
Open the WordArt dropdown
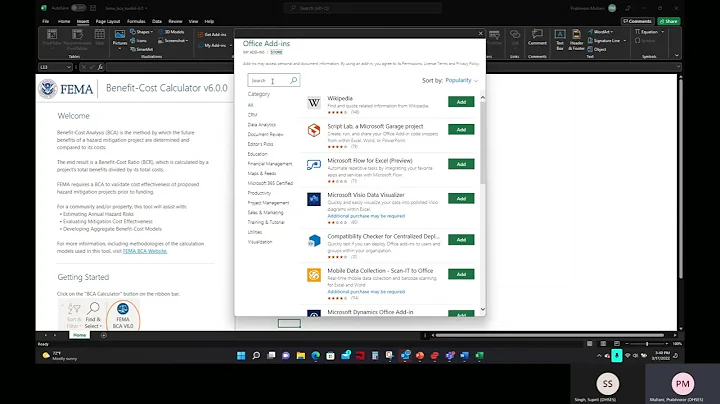point(601,32)
